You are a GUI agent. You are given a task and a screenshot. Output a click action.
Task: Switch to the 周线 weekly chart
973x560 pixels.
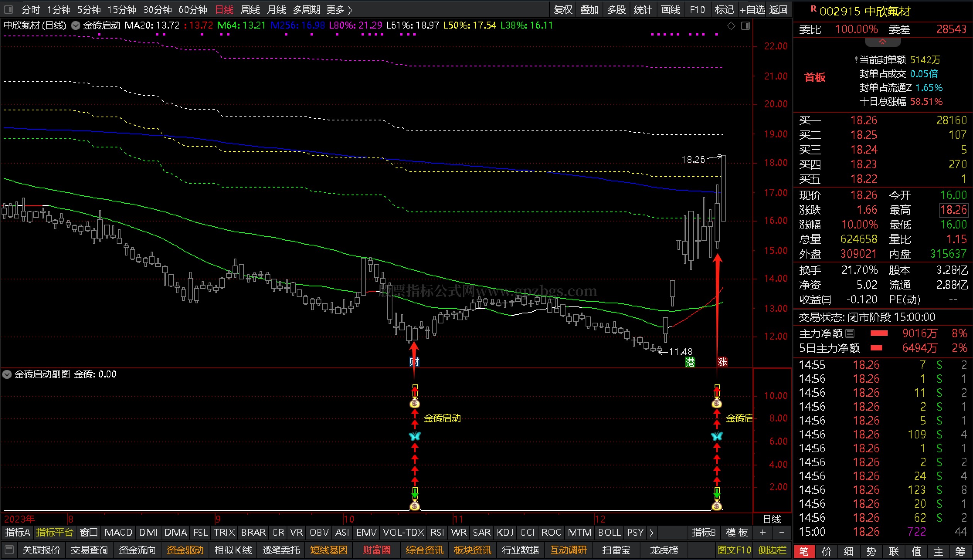click(x=250, y=10)
